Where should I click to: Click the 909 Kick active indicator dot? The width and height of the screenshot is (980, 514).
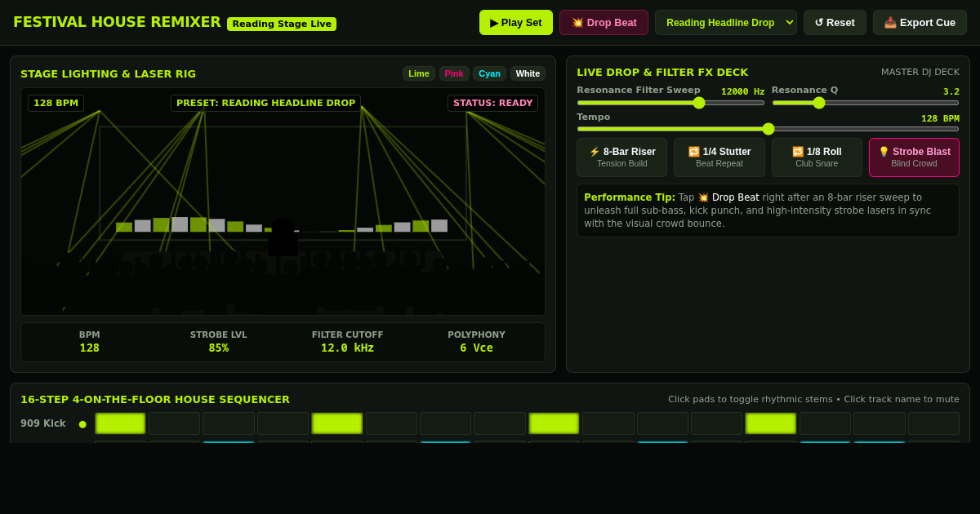(82, 424)
